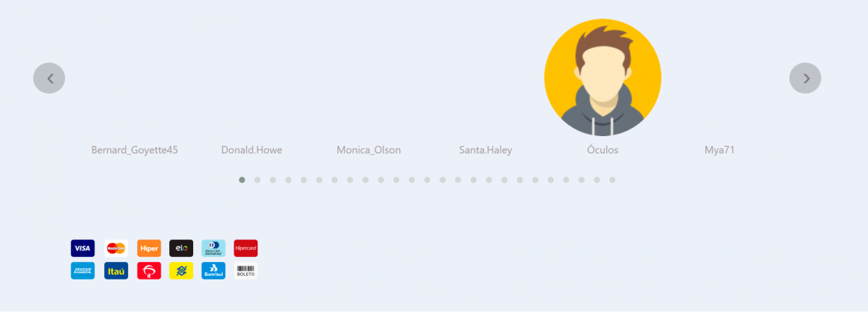Screen dimensions: 868x320
Task: Jump to the last carousel pagination dot
Action: point(612,180)
